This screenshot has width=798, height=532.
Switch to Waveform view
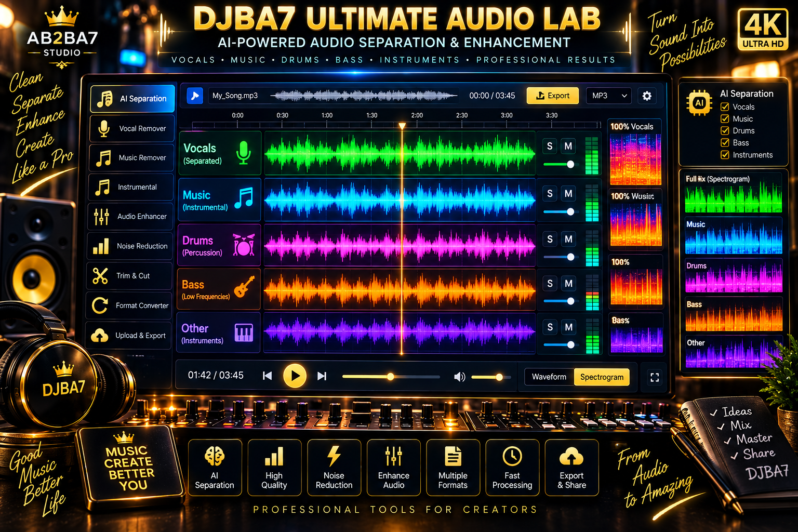point(549,377)
